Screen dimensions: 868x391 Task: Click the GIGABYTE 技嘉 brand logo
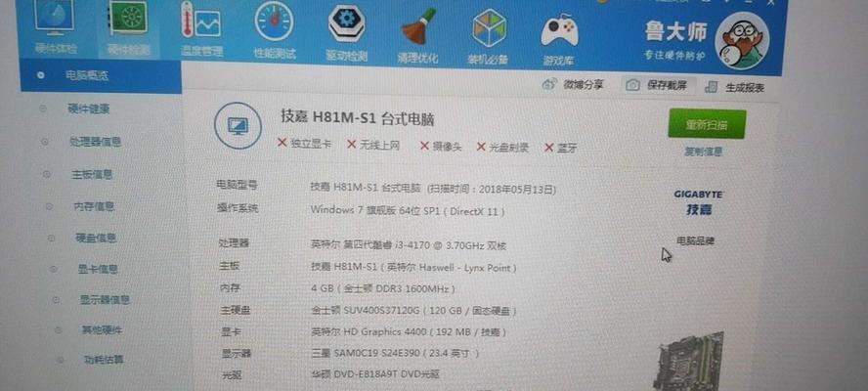699,202
